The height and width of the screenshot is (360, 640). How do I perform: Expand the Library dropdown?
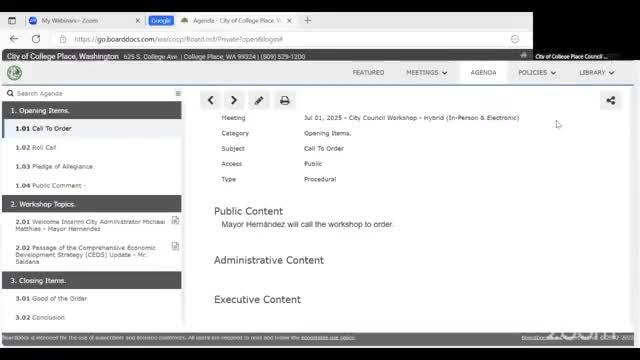[596, 73]
